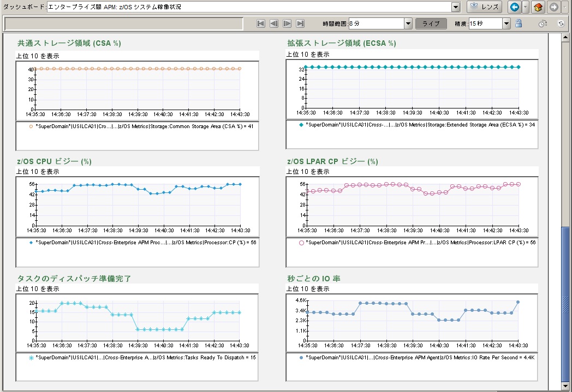Viewport: 572px width, 392px height.
Task: Open the ダッシュボード selection dropdown
Action: click(456, 7)
